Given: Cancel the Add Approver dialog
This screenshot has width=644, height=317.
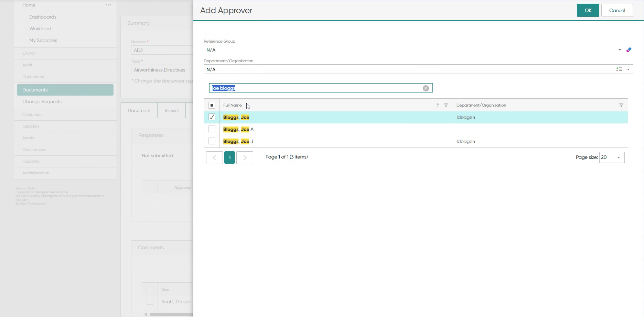Looking at the screenshot, I should point(617,10).
